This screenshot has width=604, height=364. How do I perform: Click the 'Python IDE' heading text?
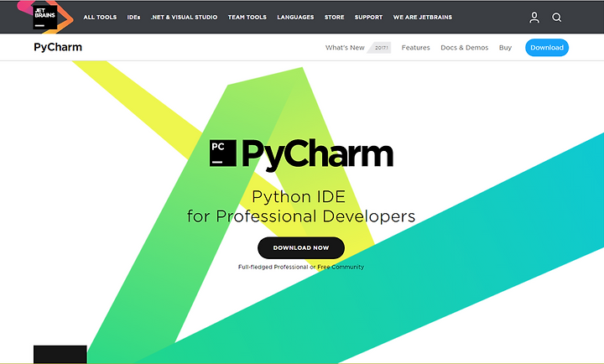[x=299, y=197]
